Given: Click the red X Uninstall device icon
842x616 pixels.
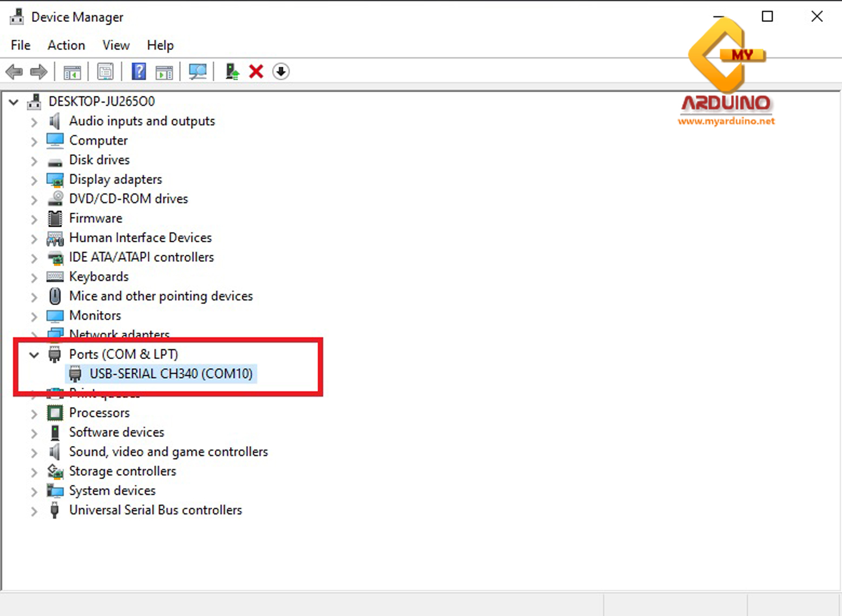Looking at the screenshot, I should tap(256, 72).
